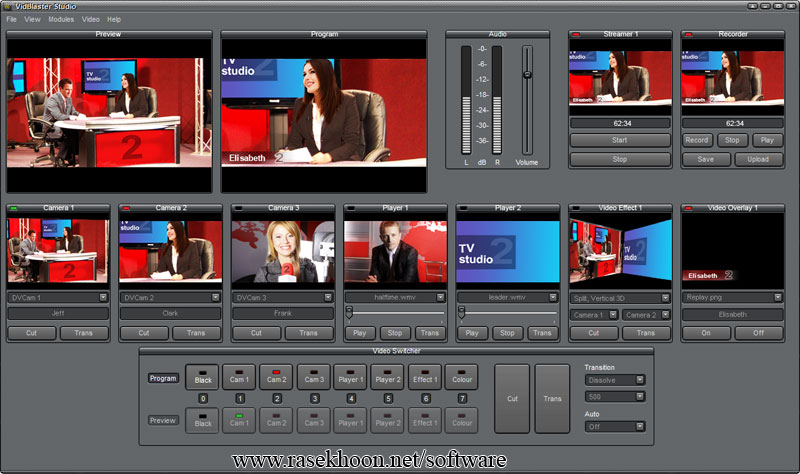
Task: Toggle the Player 1 status LED indicator
Action: [351, 208]
